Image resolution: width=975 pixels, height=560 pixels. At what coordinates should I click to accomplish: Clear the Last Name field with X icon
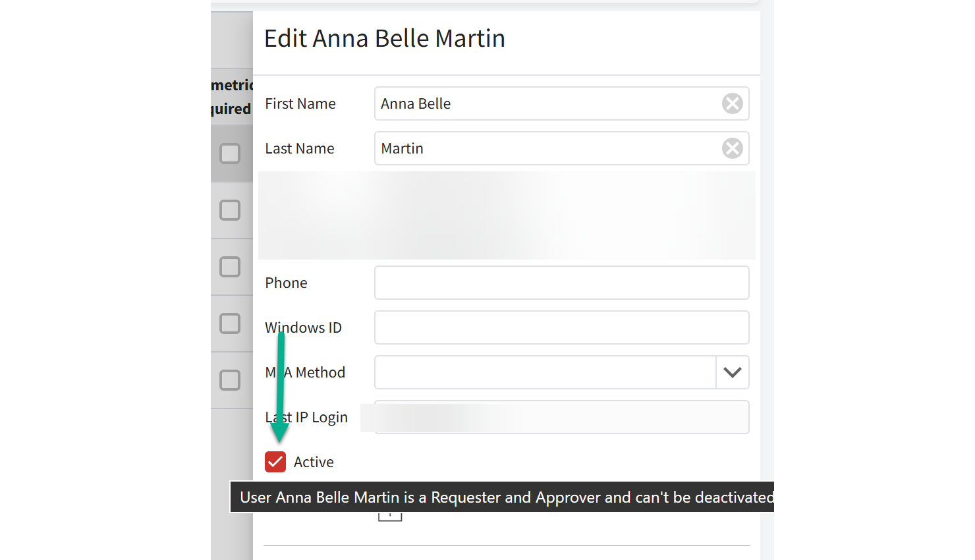tap(732, 148)
